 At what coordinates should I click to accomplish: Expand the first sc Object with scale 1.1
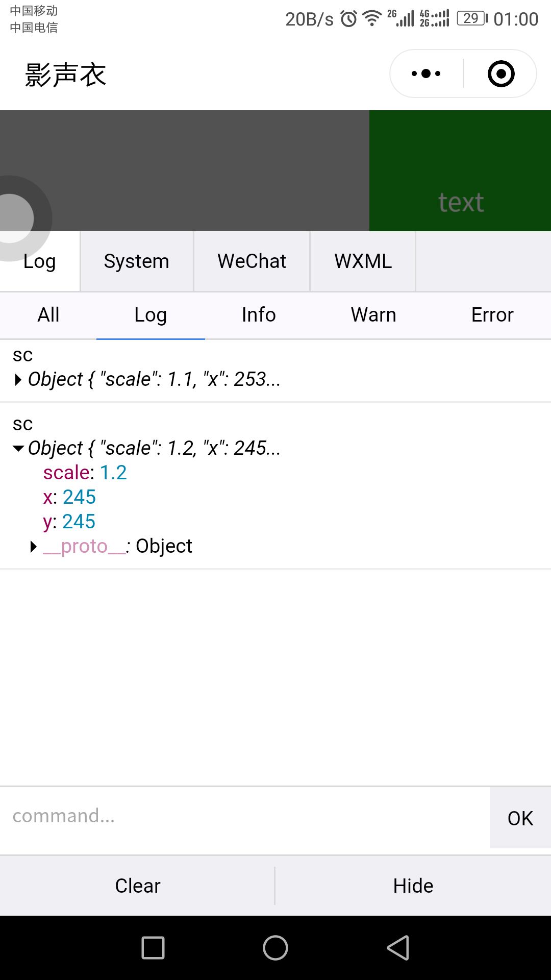(18, 380)
